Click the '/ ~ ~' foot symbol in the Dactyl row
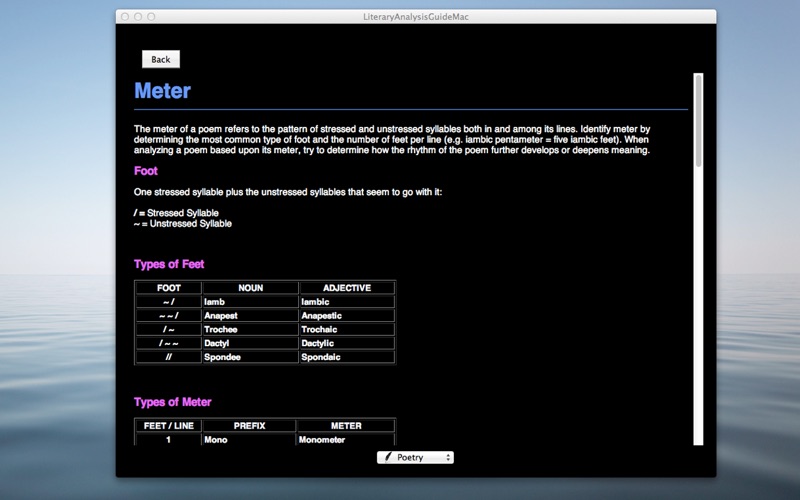Viewport: 800px width, 500px height. [169, 343]
